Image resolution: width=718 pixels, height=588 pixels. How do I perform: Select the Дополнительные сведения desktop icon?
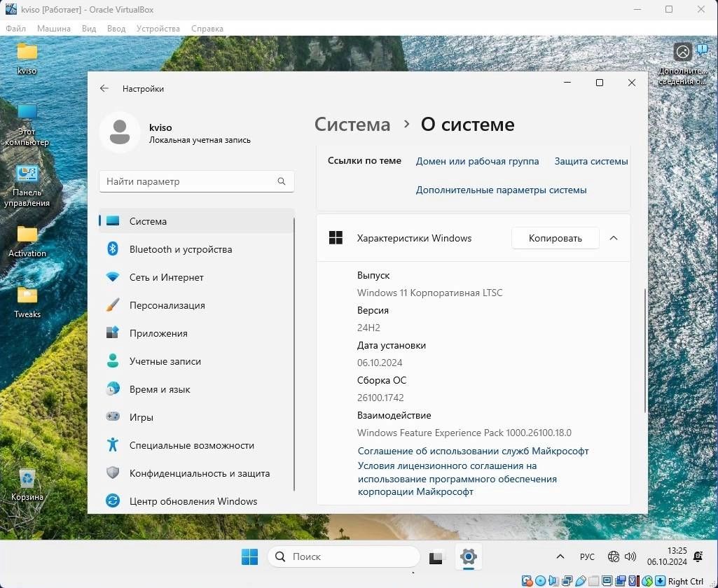point(682,64)
